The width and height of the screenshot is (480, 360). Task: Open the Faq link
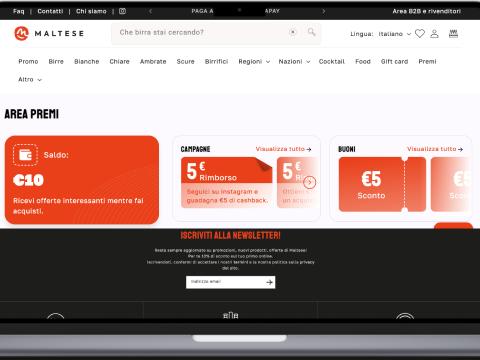[x=19, y=11]
